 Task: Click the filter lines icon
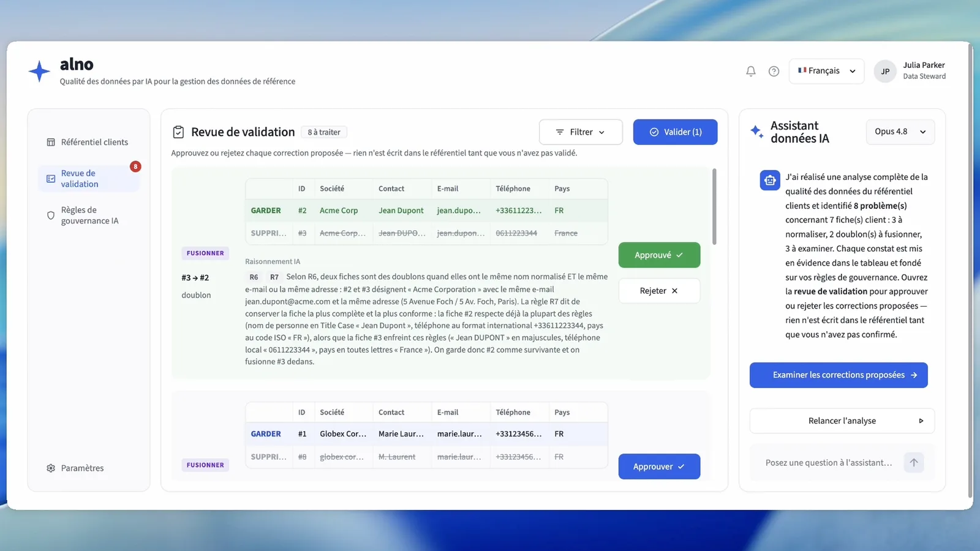[x=559, y=132]
